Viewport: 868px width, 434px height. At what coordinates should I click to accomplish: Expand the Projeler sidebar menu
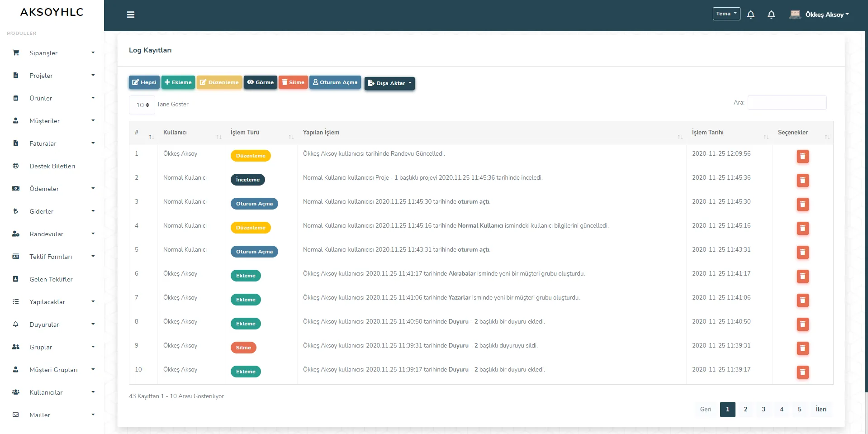tap(52, 76)
